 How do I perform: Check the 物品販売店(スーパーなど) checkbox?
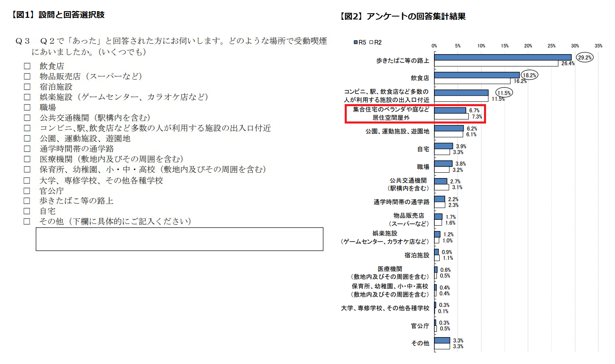(x=27, y=76)
